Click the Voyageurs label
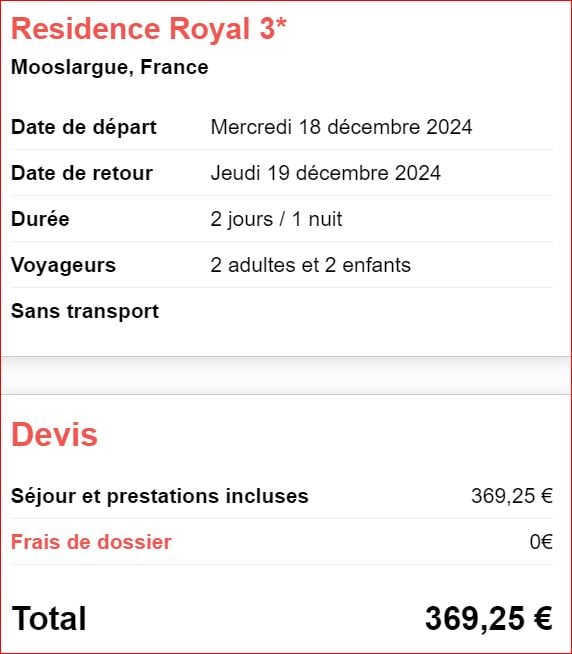Image resolution: width=572 pixels, height=654 pixels. click(63, 265)
